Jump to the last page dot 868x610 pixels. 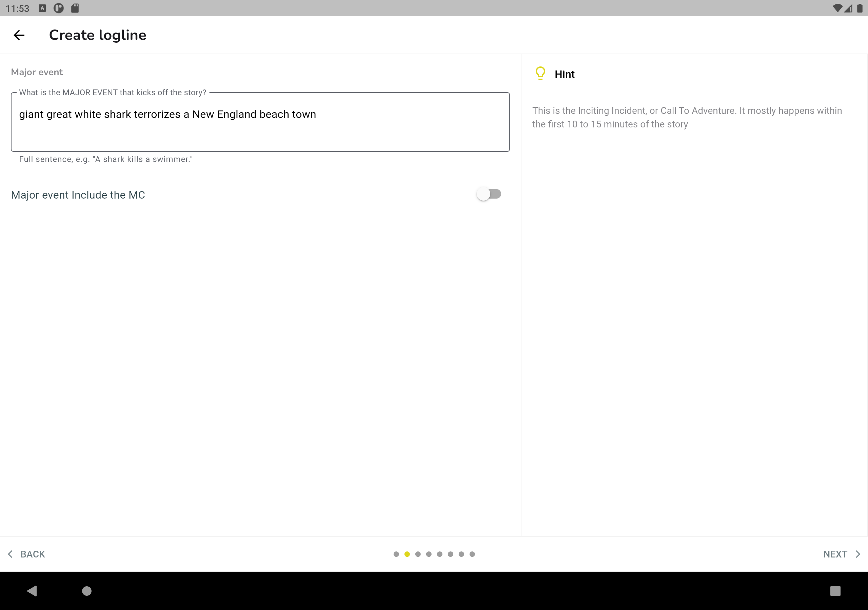pos(472,554)
